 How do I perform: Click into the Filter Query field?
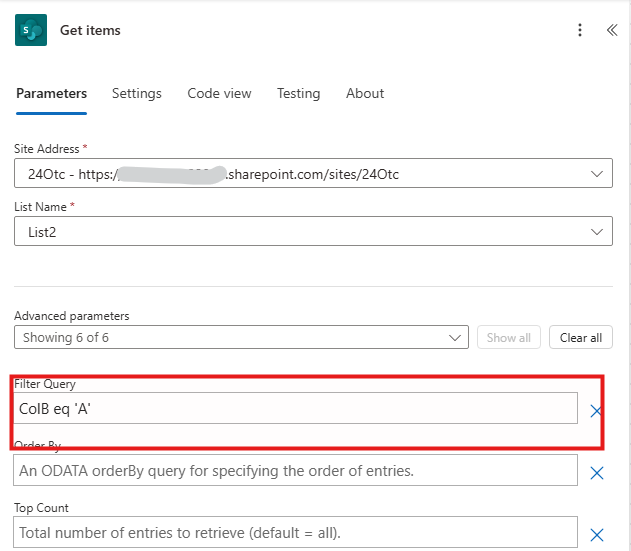pyautogui.click(x=295, y=409)
